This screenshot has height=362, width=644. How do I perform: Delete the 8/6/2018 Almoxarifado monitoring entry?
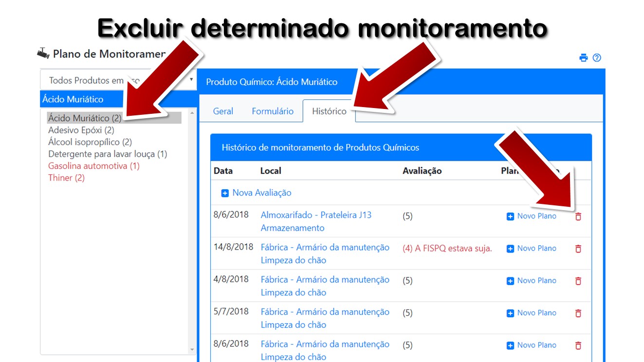click(x=578, y=217)
